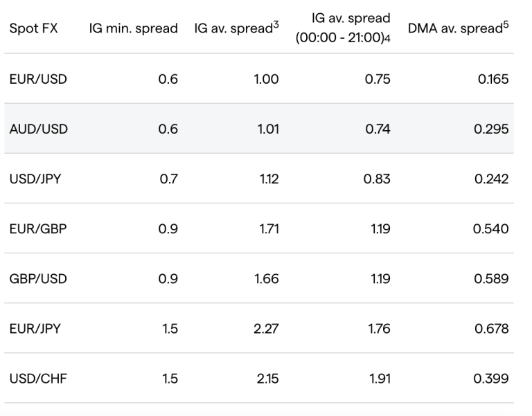The height and width of the screenshot is (416, 532).
Task: Click the IG min. spread header
Action: [133, 29]
